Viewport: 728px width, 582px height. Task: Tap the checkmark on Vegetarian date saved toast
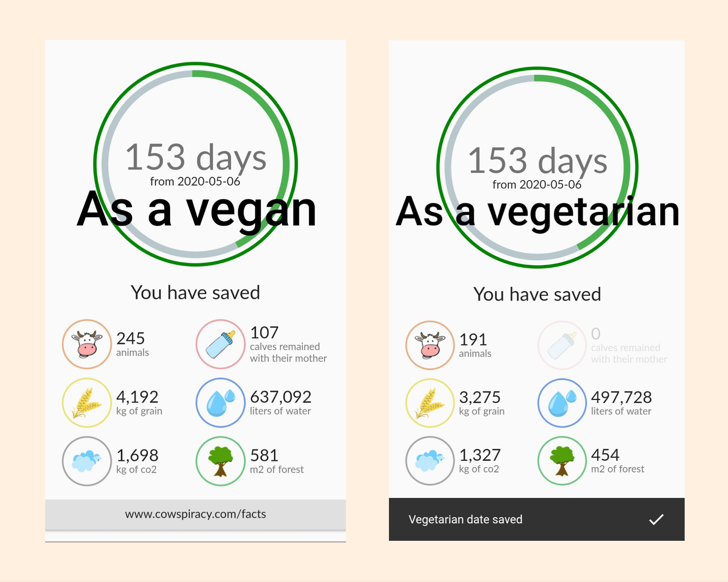coord(656,519)
